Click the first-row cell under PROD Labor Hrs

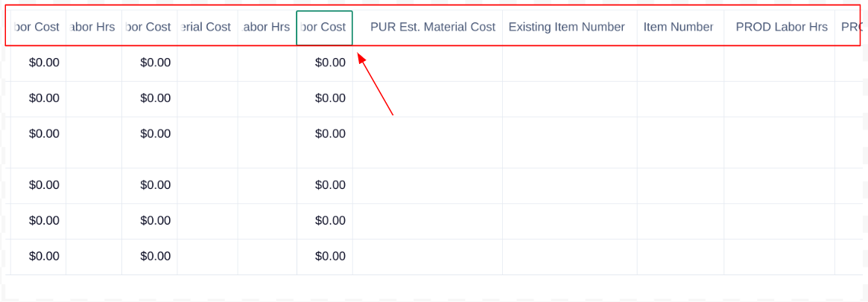click(x=779, y=63)
